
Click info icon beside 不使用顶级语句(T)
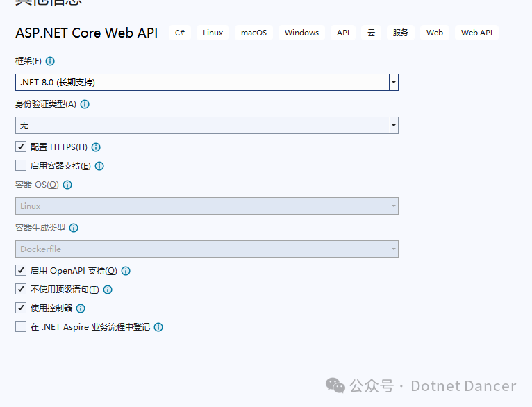click(108, 290)
